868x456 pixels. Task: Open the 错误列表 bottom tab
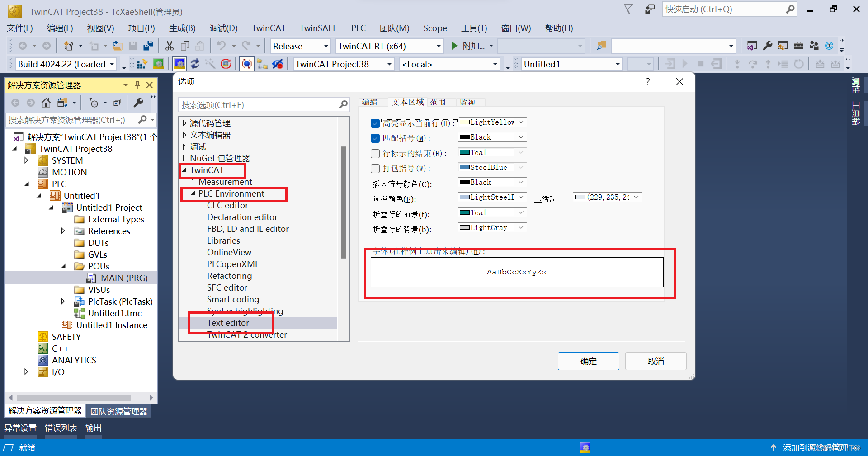61,428
